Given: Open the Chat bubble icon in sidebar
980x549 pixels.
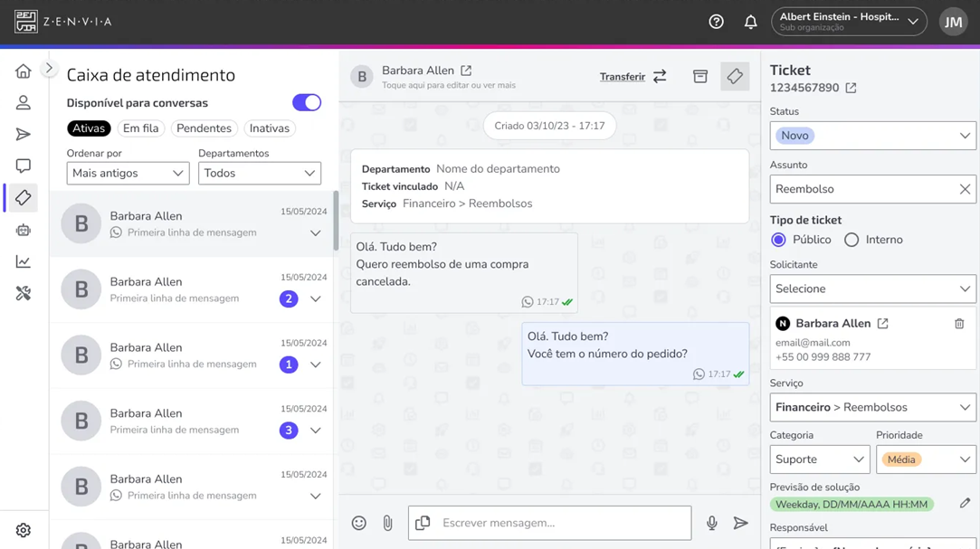Looking at the screenshot, I should click(24, 166).
